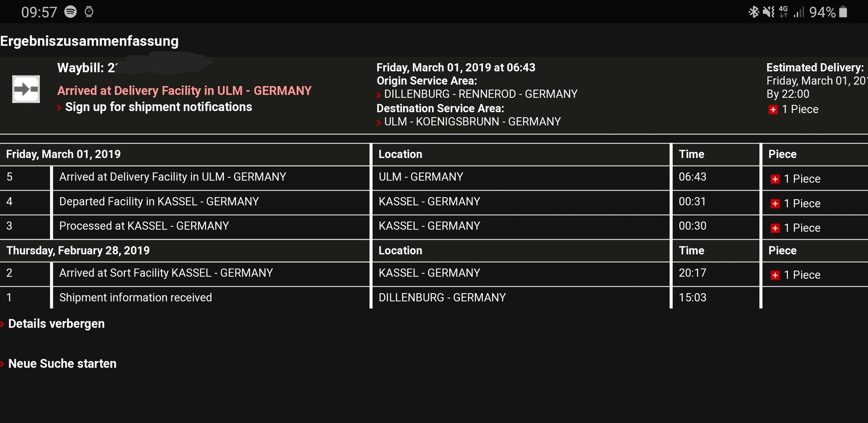
Task: Expand 1 Piece under Estimated Delivery
Action: (793, 109)
